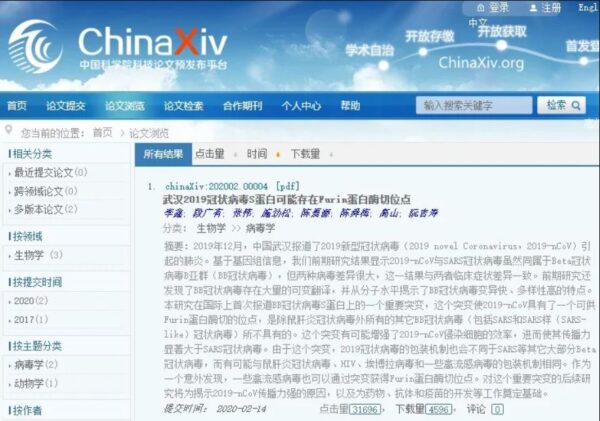This screenshot has height=421, width=600.
Task: Filter by 生物学 (3) category
Action: point(38,255)
